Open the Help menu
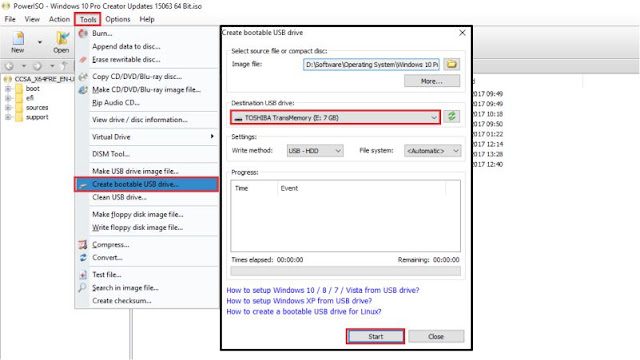The height and width of the screenshot is (360, 640). coord(147,19)
